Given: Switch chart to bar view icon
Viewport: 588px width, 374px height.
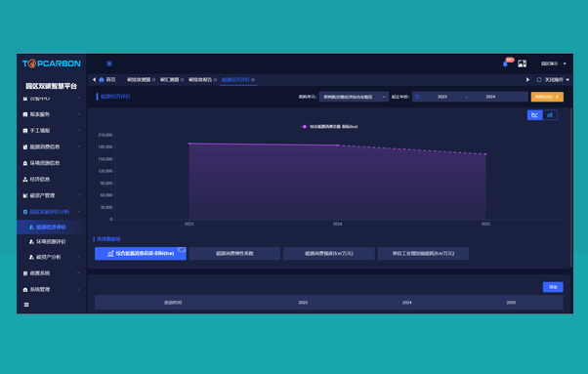Looking at the screenshot, I should pyautogui.click(x=550, y=115).
